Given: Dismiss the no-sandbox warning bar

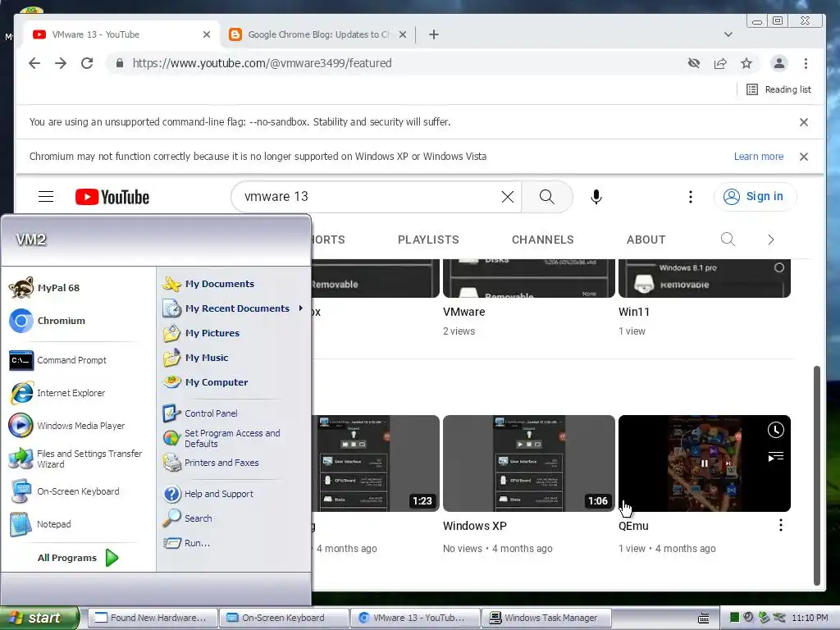Looking at the screenshot, I should point(804,122).
